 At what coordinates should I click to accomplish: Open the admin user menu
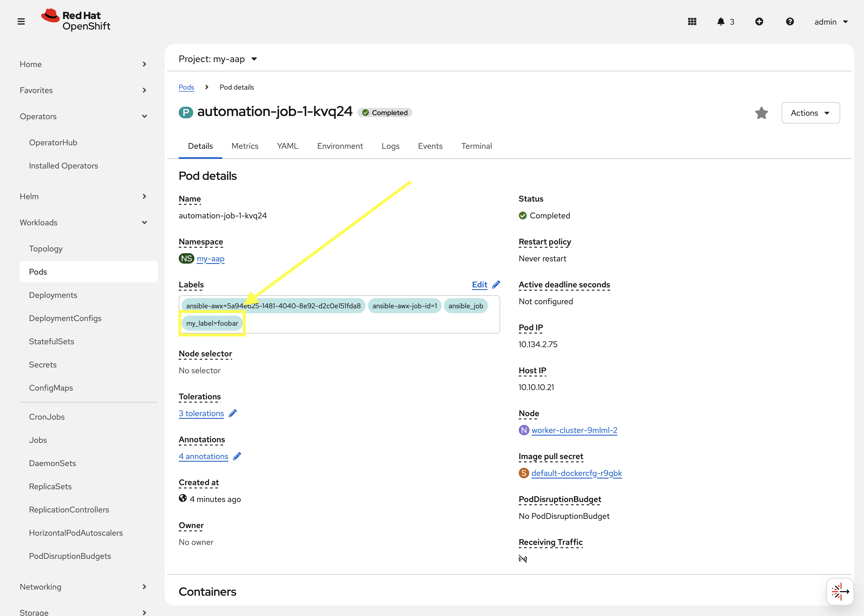click(x=831, y=22)
